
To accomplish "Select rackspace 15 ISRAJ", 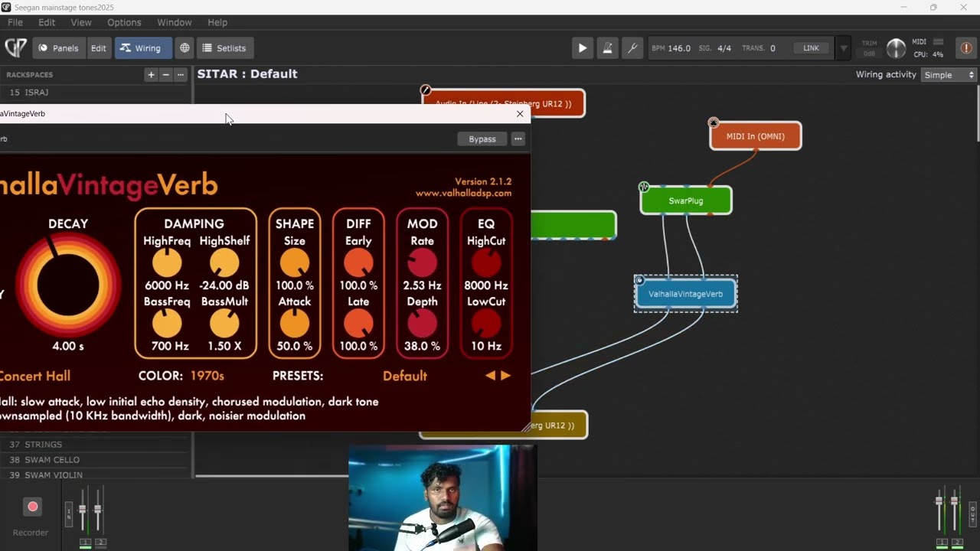I will tap(93, 93).
